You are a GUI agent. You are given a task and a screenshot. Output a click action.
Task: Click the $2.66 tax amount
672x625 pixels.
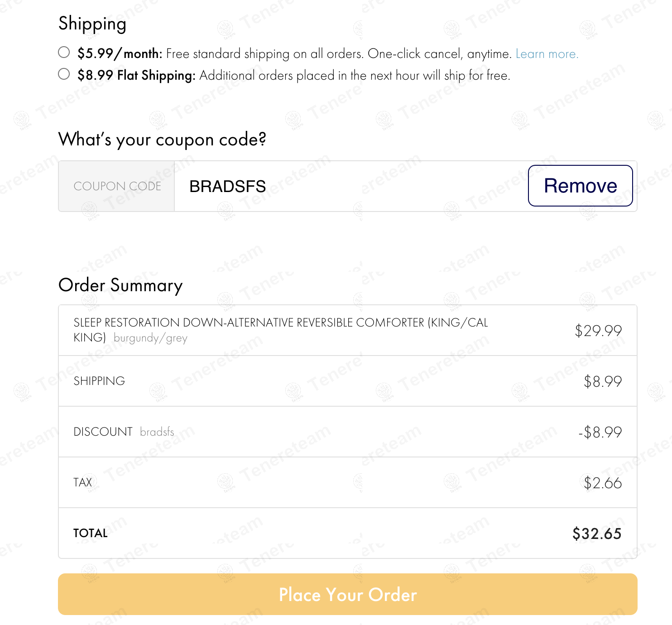pos(602,483)
